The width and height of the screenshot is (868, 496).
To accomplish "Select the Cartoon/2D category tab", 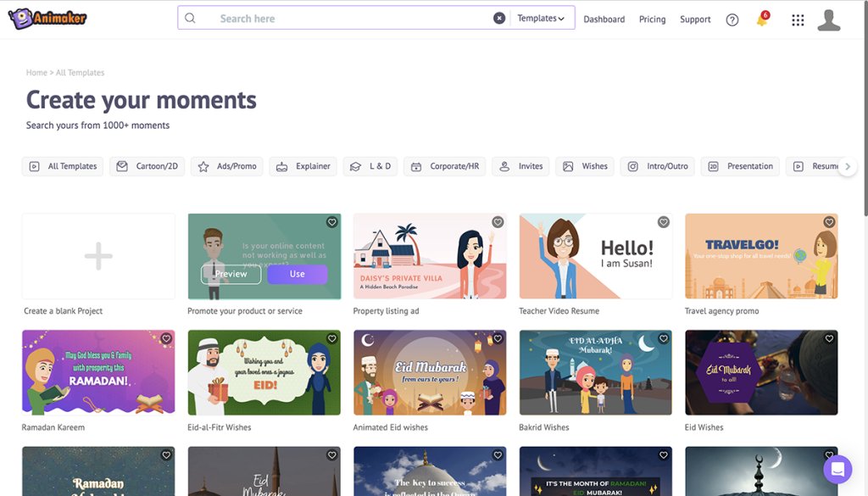I will [147, 166].
